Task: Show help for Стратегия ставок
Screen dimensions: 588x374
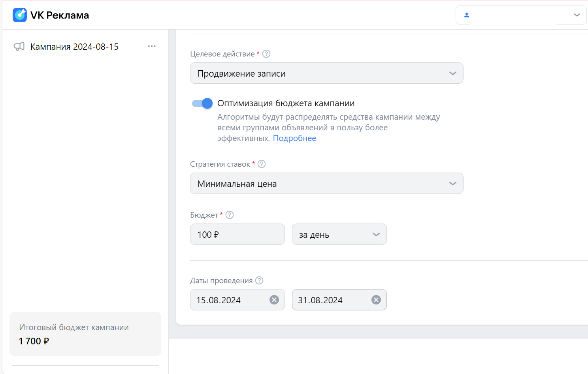Action: pos(262,164)
